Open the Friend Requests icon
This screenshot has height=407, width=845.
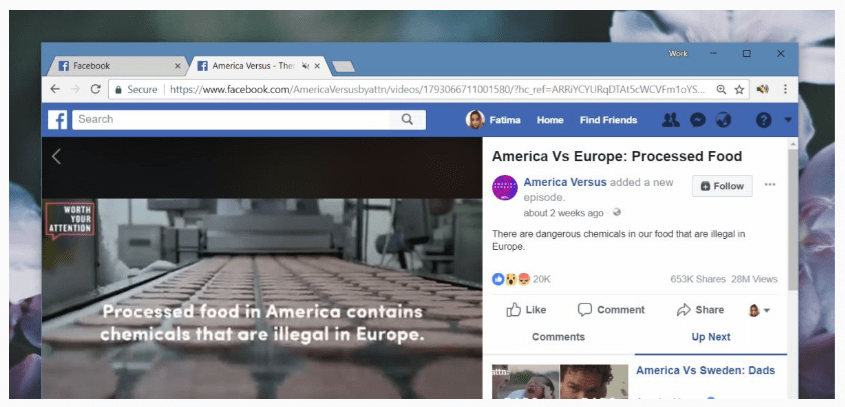pyautogui.click(x=670, y=120)
